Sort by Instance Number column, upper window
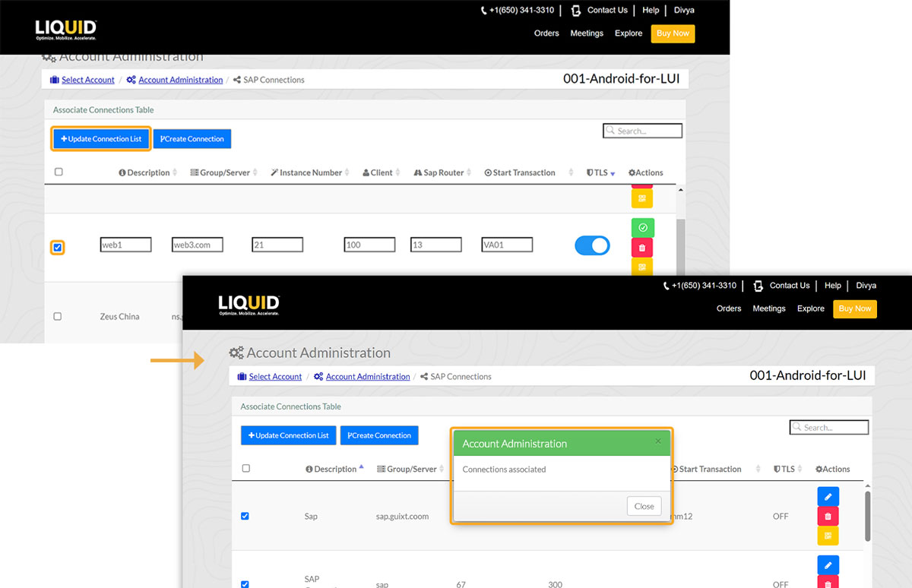912x588 pixels. [310, 172]
